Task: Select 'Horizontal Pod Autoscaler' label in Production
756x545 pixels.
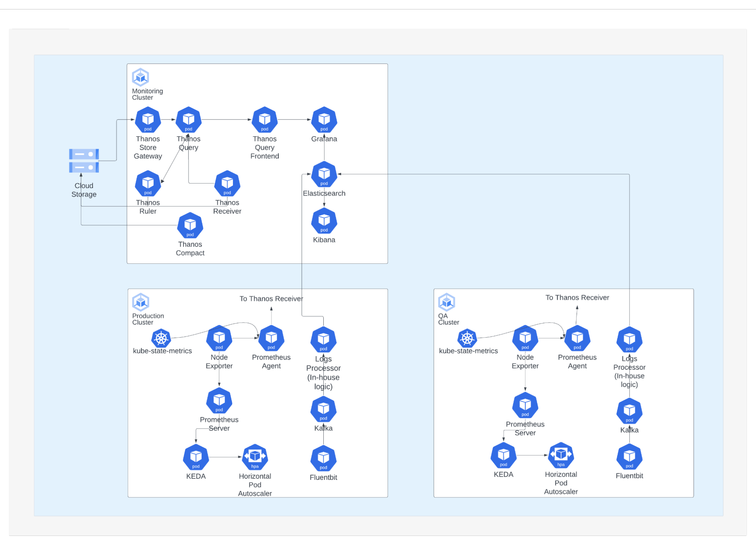Action: [x=255, y=485]
